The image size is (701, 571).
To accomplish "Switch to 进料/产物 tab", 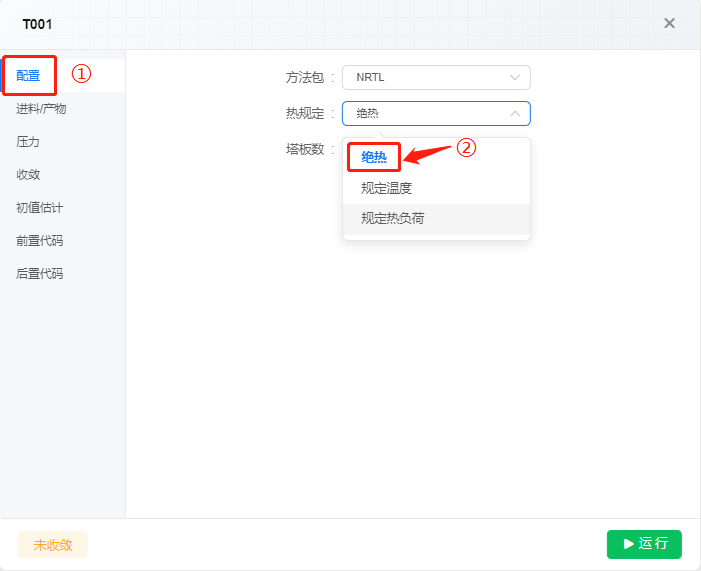I will click(x=41, y=109).
